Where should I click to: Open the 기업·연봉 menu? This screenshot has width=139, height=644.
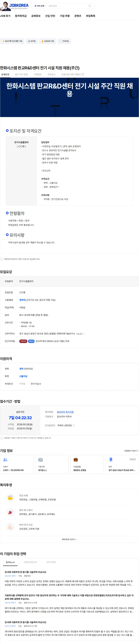[x=65, y=16]
